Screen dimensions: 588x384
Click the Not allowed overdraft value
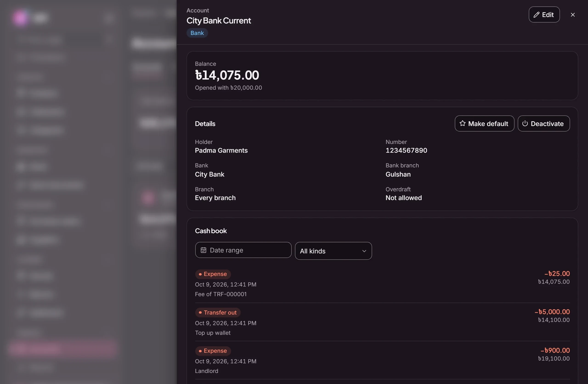tap(404, 198)
